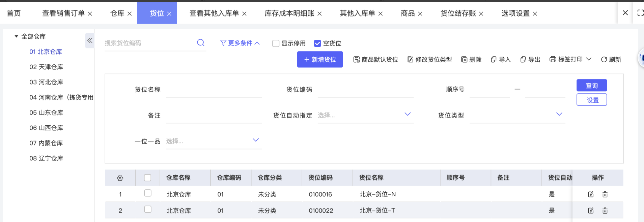The width and height of the screenshot is (644, 222).
Task: Click the 查询 query button
Action: (591, 86)
